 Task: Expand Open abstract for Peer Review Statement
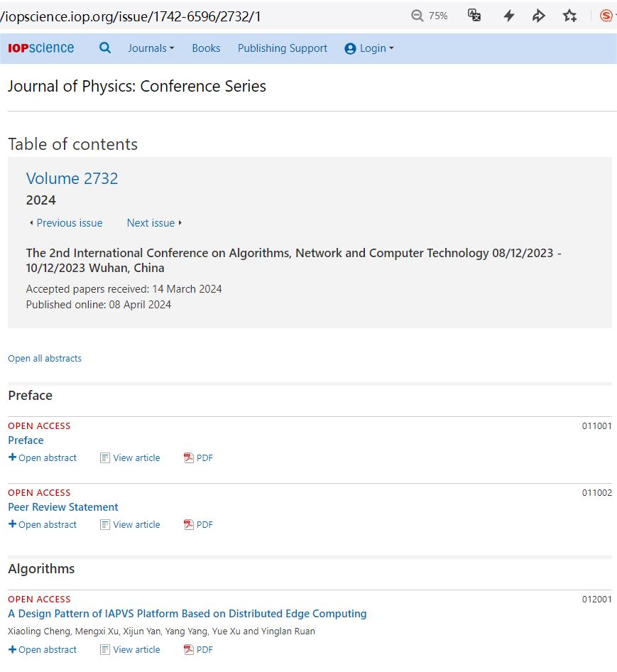coord(43,525)
